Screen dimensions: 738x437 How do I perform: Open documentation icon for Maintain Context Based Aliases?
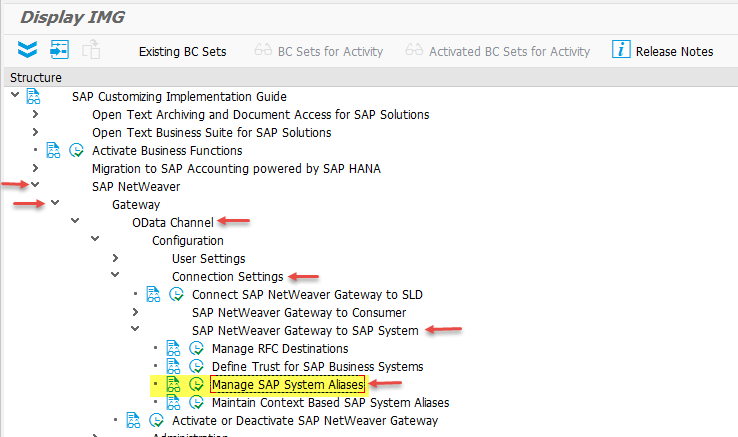coord(173,402)
